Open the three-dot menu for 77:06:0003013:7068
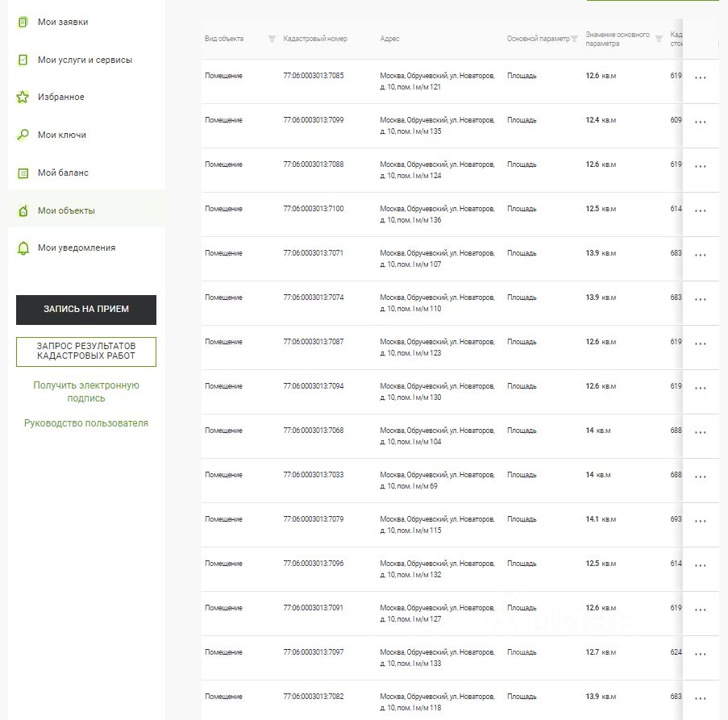The image size is (728, 720). (x=700, y=432)
